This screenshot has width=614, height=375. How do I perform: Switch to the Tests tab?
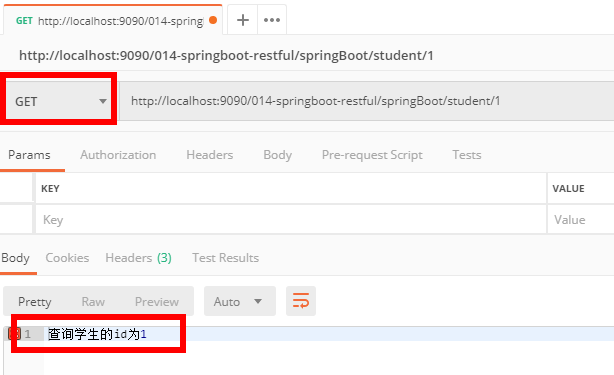(467, 155)
